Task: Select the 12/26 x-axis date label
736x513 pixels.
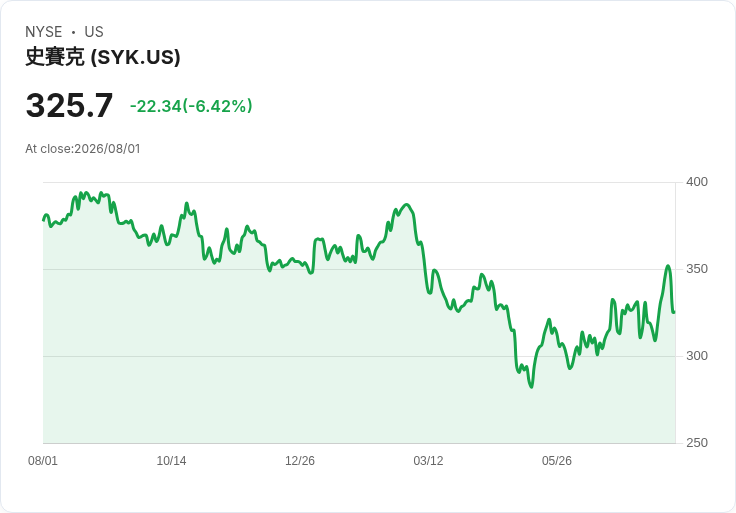Action: [x=300, y=461]
